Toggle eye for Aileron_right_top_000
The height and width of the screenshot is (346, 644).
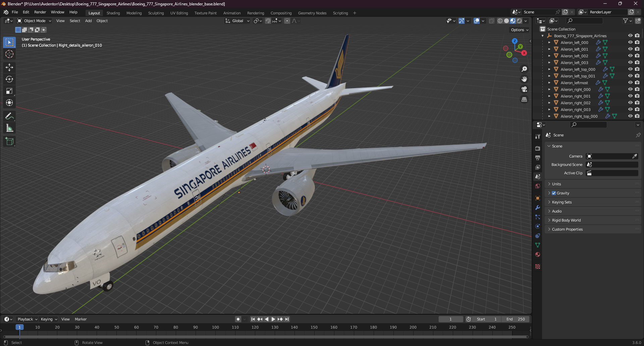pos(630,116)
